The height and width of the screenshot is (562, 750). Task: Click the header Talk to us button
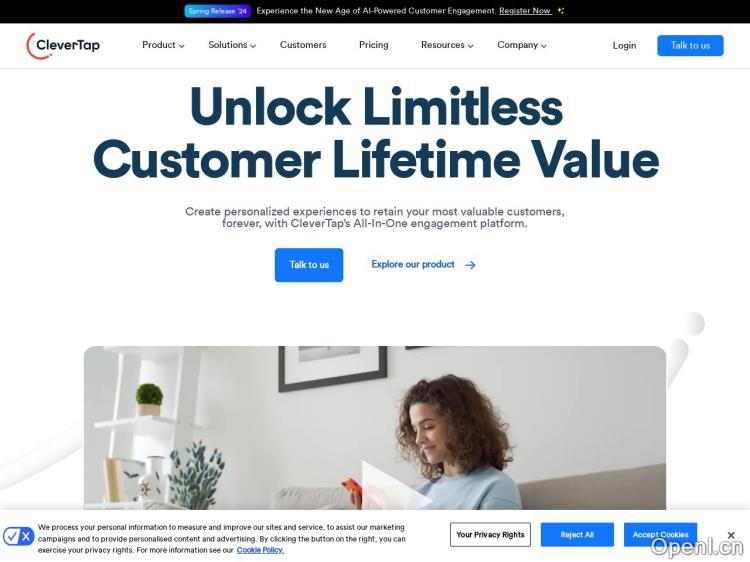(x=690, y=45)
